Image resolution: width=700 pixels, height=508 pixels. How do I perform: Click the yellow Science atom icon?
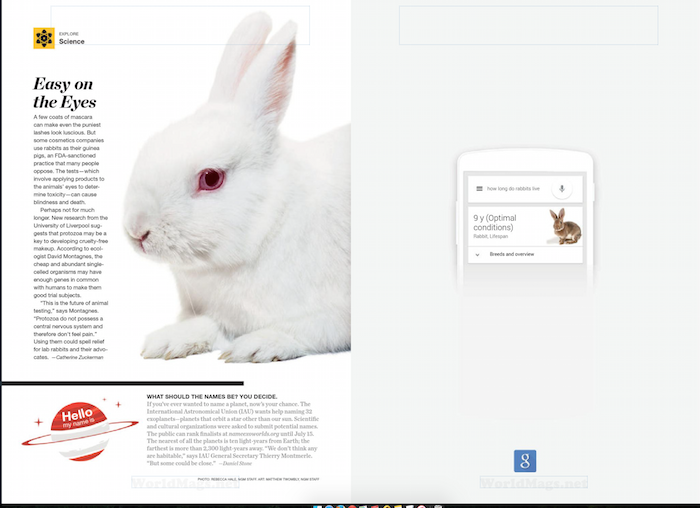(44, 38)
